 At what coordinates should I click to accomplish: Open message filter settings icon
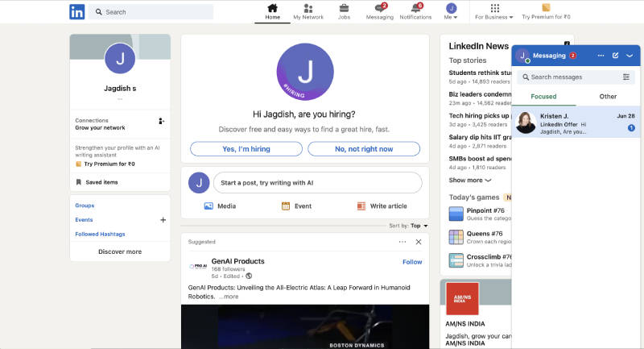coord(626,77)
